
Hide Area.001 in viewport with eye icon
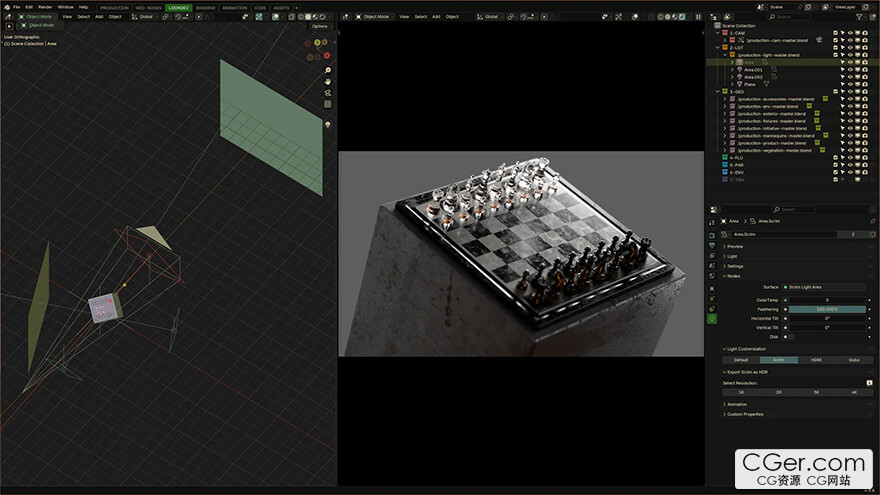(x=850, y=70)
